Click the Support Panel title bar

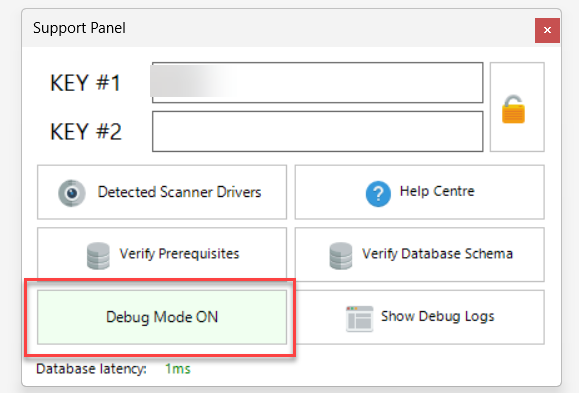(x=278, y=28)
